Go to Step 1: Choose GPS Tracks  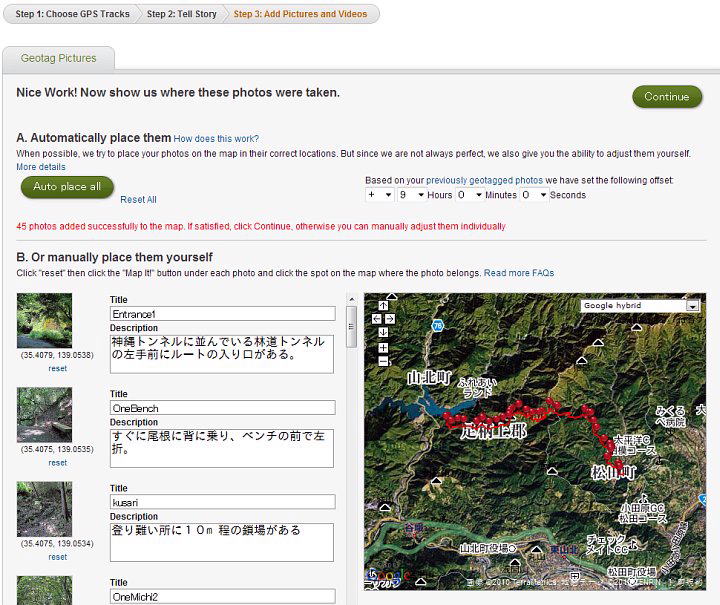[73, 14]
